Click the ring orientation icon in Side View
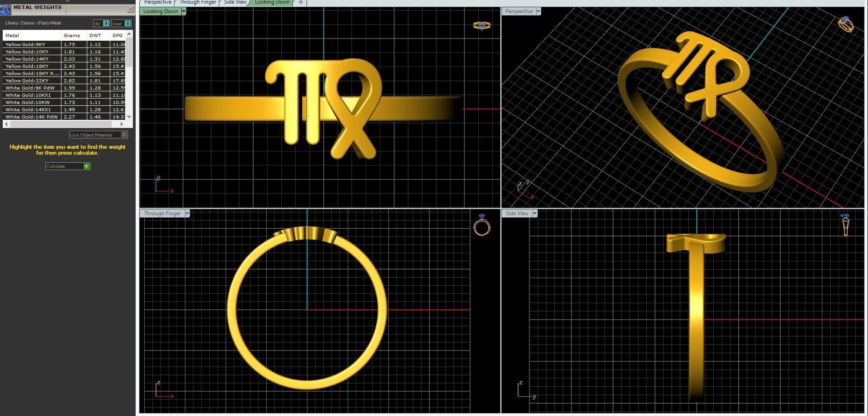Image resolution: width=868 pixels, height=416 pixels. pos(845,225)
